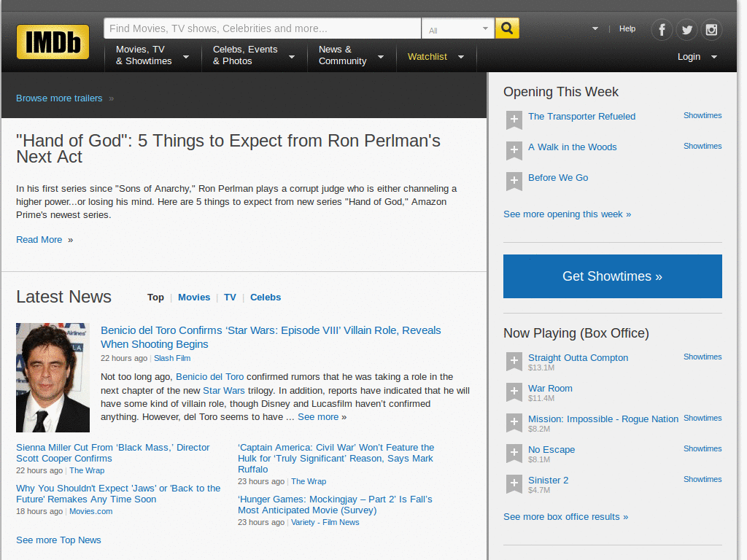Click See more opening this week

[x=567, y=214]
